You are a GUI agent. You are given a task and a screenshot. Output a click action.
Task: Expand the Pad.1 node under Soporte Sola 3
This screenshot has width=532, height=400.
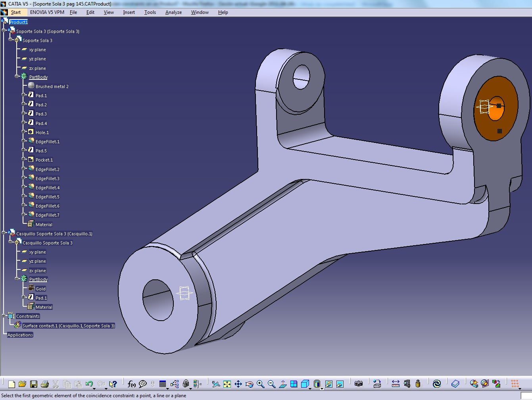pos(23,94)
